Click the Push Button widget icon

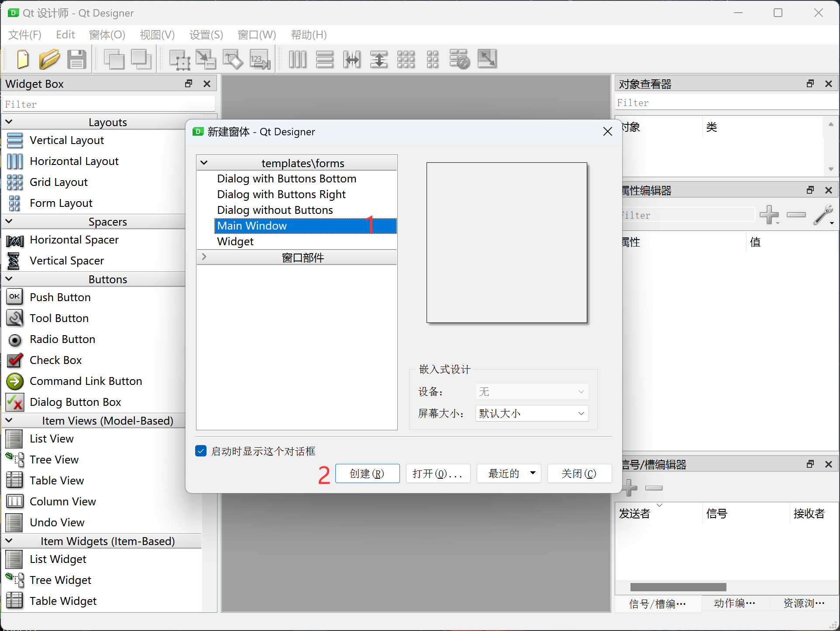14,297
